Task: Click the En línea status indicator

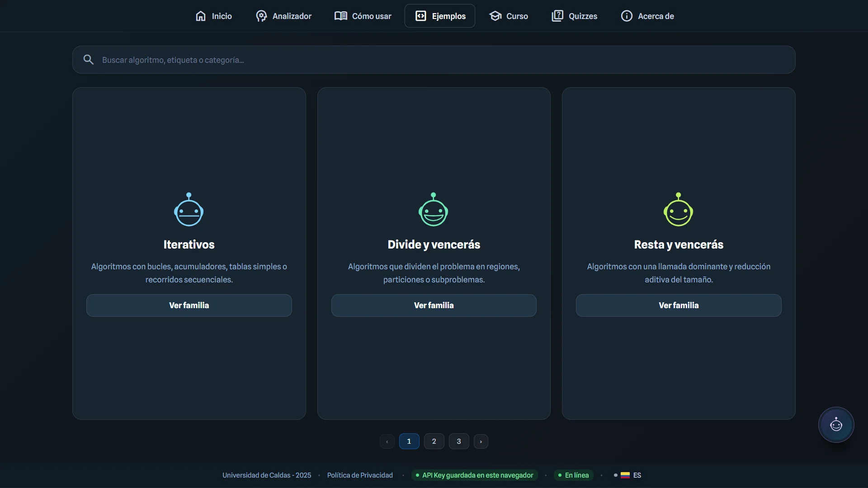Action: (573, 475)
